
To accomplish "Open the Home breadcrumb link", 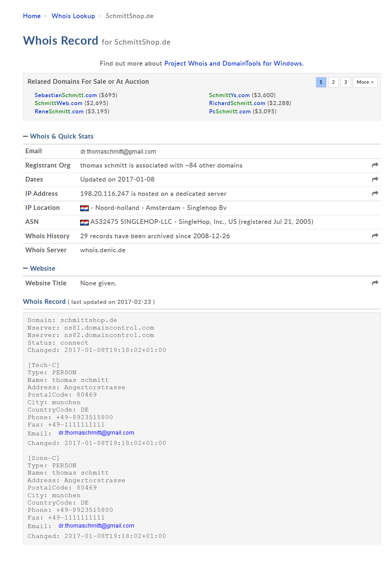I will (x=32, y=16).
